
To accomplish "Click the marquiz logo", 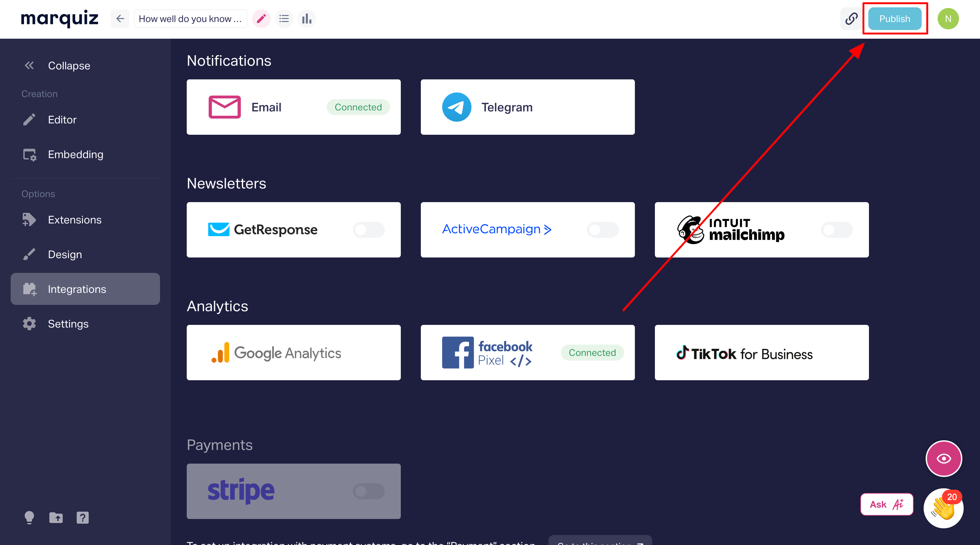I will click(60, 18).
